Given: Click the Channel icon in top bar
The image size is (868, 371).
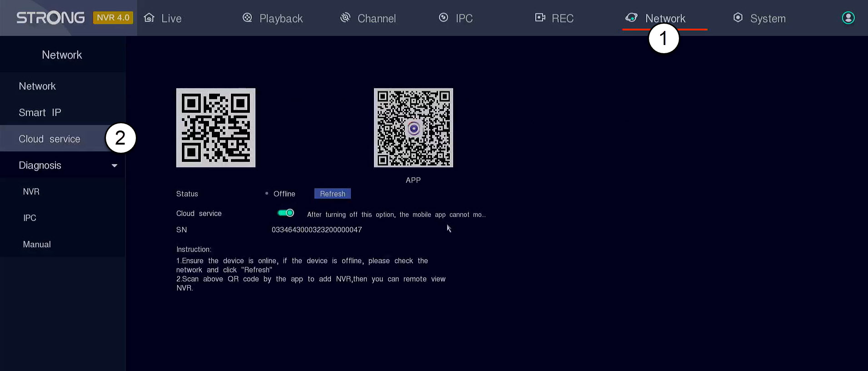Looking at the screenshot, I should (x=345, y=18).
